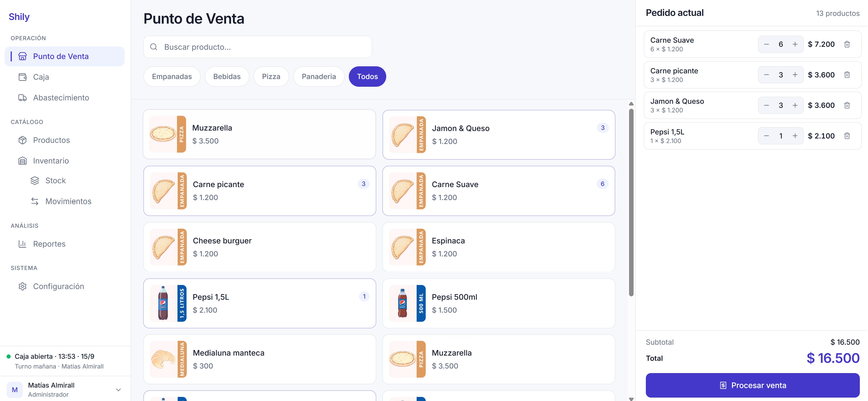Click minus on the Pepsi 1,5L line
Screen dimensions: 868x401
point(766,136)
